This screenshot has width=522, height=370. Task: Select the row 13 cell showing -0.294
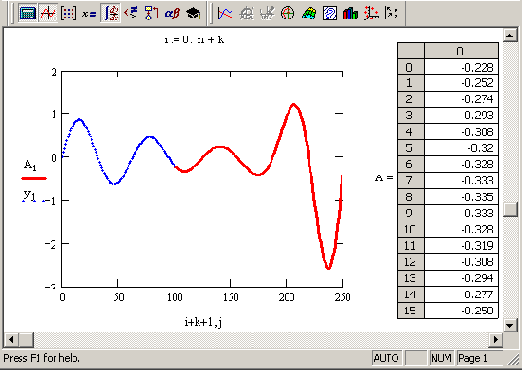point(461,279)
